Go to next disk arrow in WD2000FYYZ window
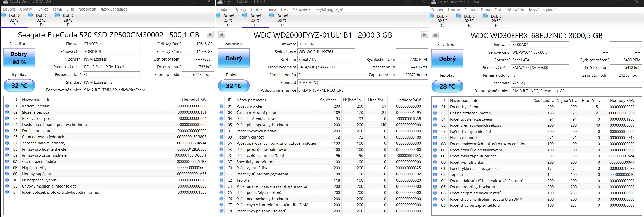 424,34
